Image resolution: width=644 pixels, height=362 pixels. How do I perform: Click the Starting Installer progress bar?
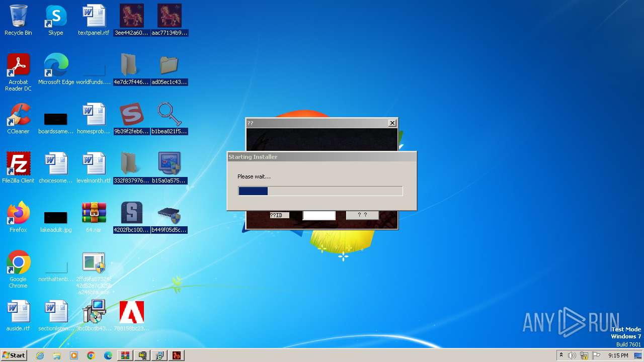(320, 191)
